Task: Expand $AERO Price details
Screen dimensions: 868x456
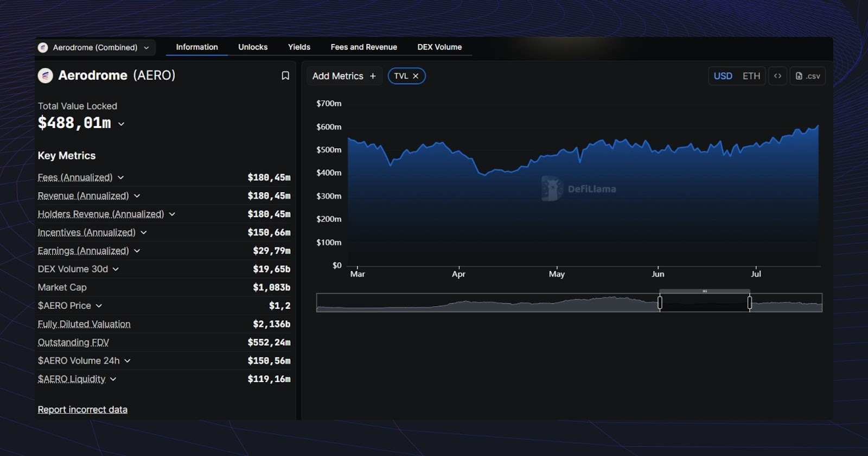Action: (x=99, y=306)
